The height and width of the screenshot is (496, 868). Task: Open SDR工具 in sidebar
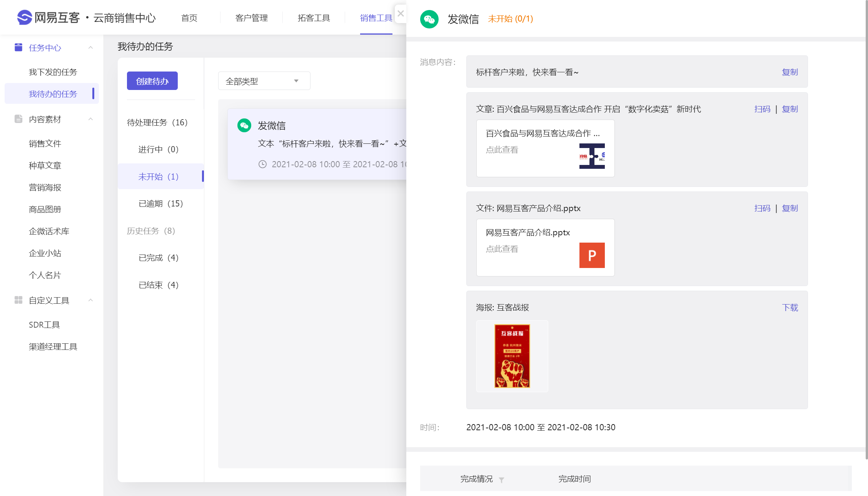tap(44, 325)
